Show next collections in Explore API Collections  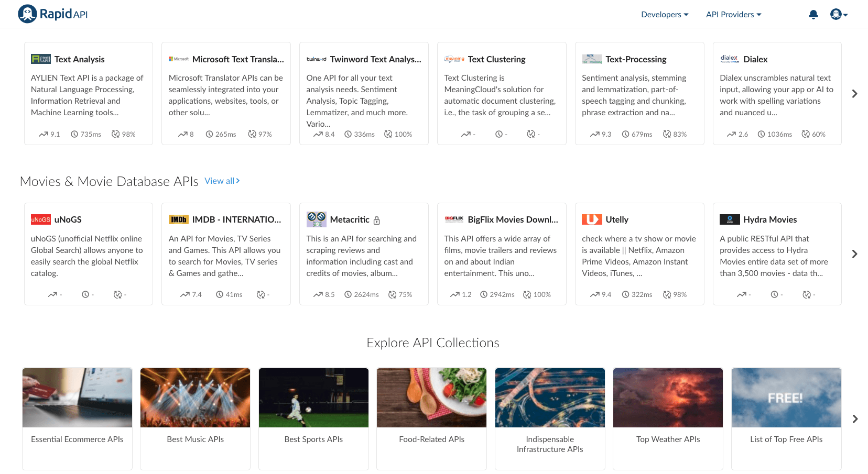pyautogui.click(x=855, y=419)
